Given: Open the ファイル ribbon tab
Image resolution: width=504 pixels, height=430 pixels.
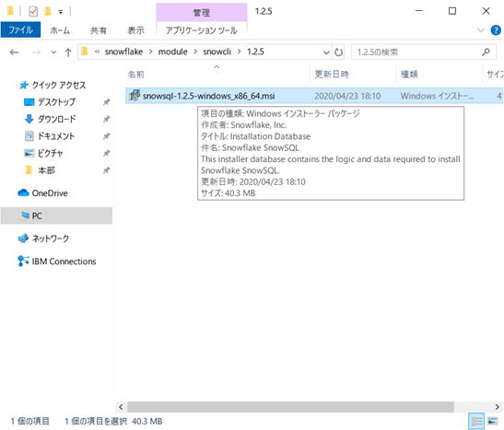Looking at the screenshot, I should 20,30.
